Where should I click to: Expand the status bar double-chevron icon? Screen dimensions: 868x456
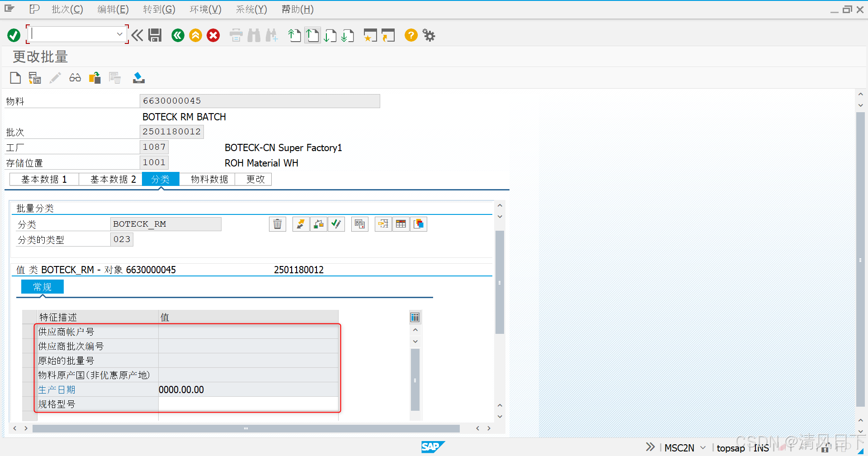click(650, 447)
